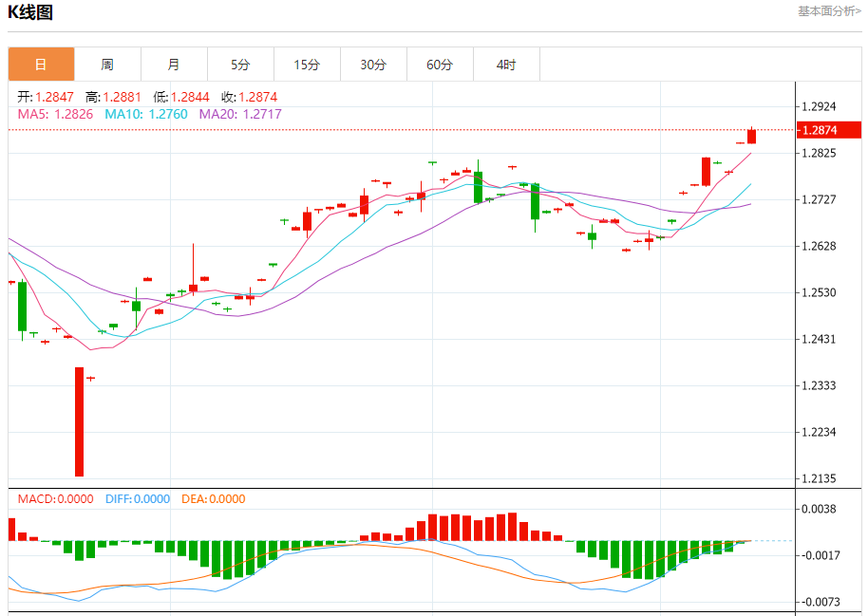Image resolution: width=868 pixels, height=616 pixels.
Task: Click the 高:1.2881 high value
Action: click(113, 98)
